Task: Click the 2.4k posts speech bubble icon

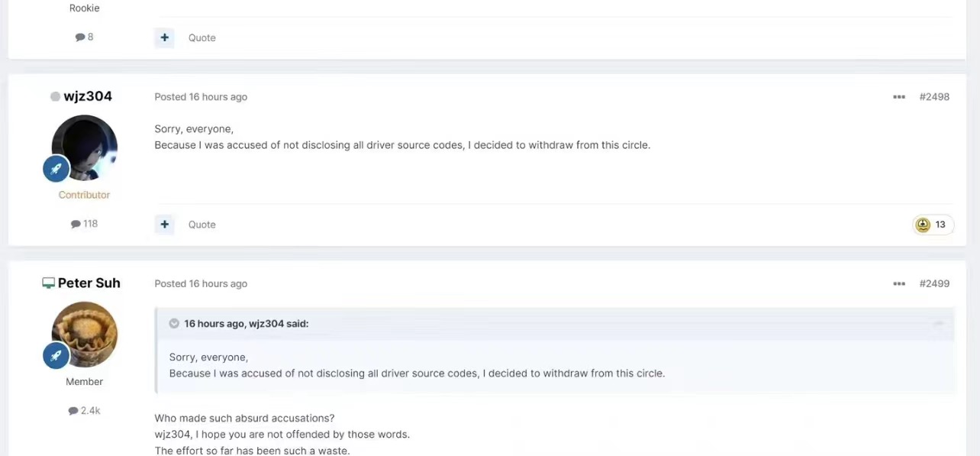Action: (x=73, y=411)
